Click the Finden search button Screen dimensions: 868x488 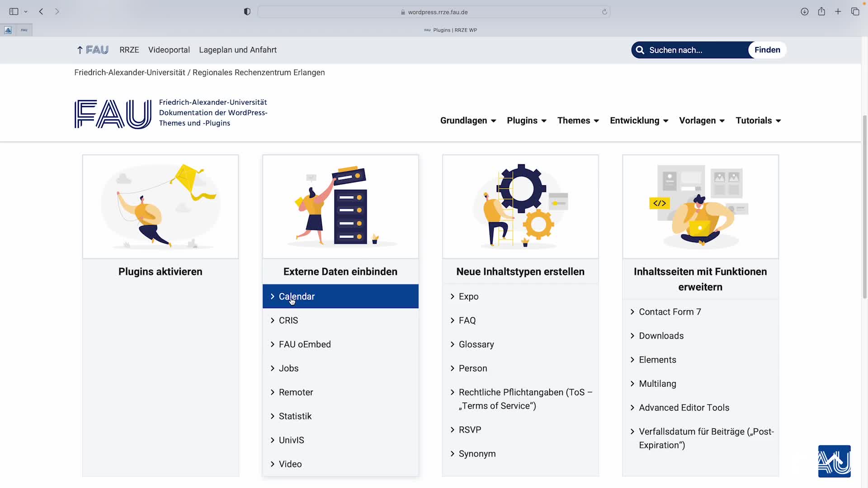coord(767,50)
